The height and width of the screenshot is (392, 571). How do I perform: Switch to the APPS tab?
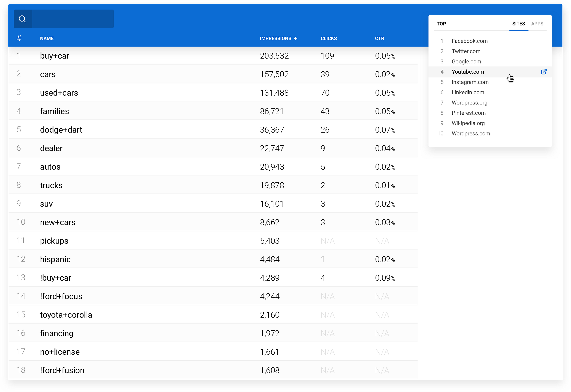point(537,24)
